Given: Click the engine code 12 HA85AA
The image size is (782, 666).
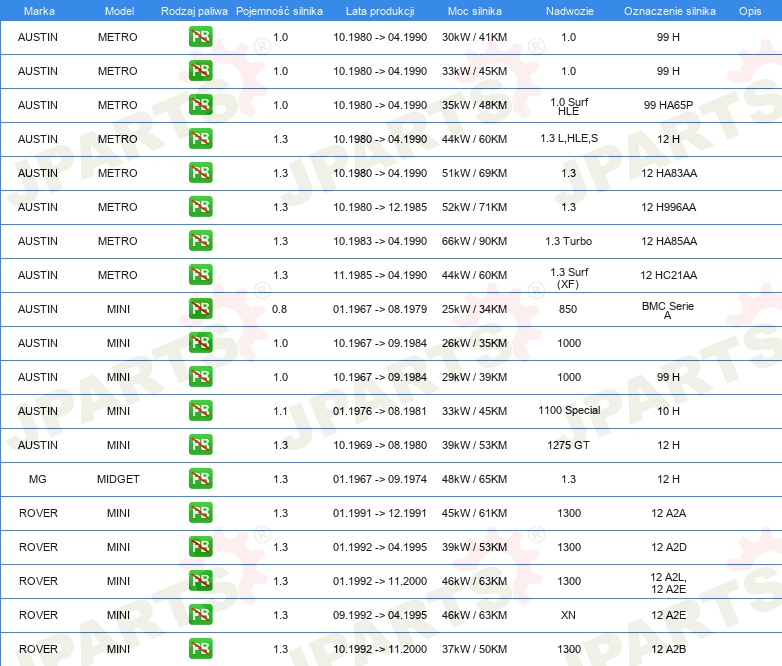Looking at the screenshot, I should click(x=669, y=241).
